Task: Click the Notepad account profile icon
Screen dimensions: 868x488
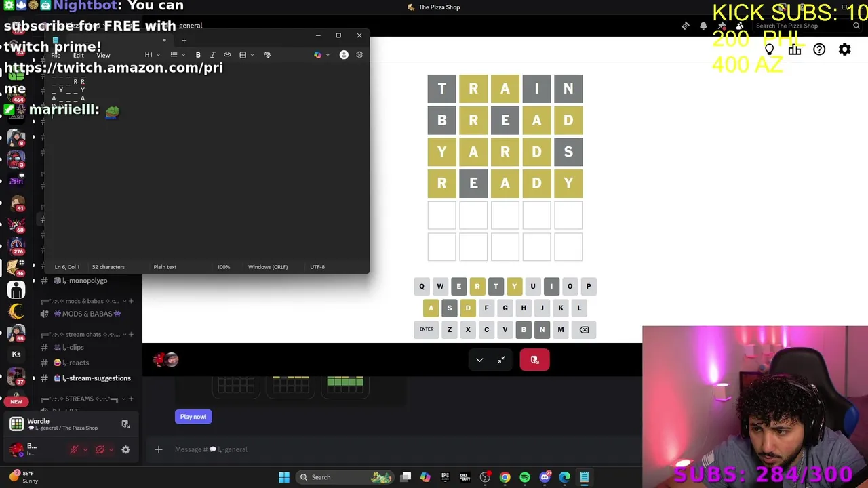Action: 344,55
